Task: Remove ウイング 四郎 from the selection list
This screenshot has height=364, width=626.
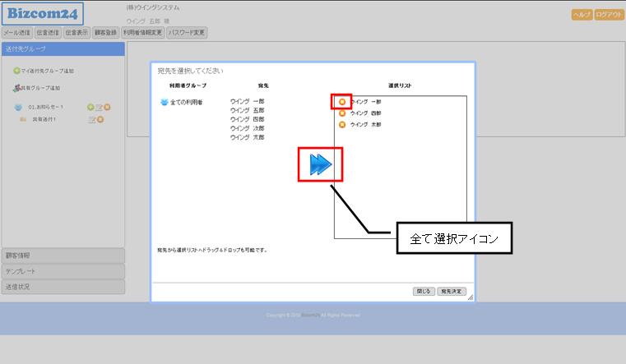Action: click(x=342, y=113)
